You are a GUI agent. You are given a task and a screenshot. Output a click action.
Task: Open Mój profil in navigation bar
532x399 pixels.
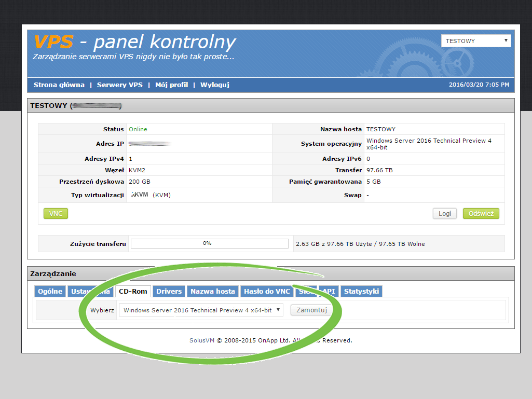coord(171,85)
